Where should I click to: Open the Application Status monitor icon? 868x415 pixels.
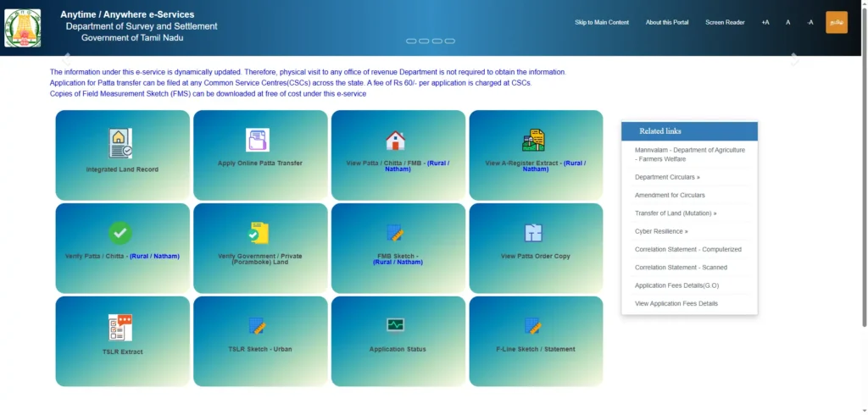click(x=395, y=325)
